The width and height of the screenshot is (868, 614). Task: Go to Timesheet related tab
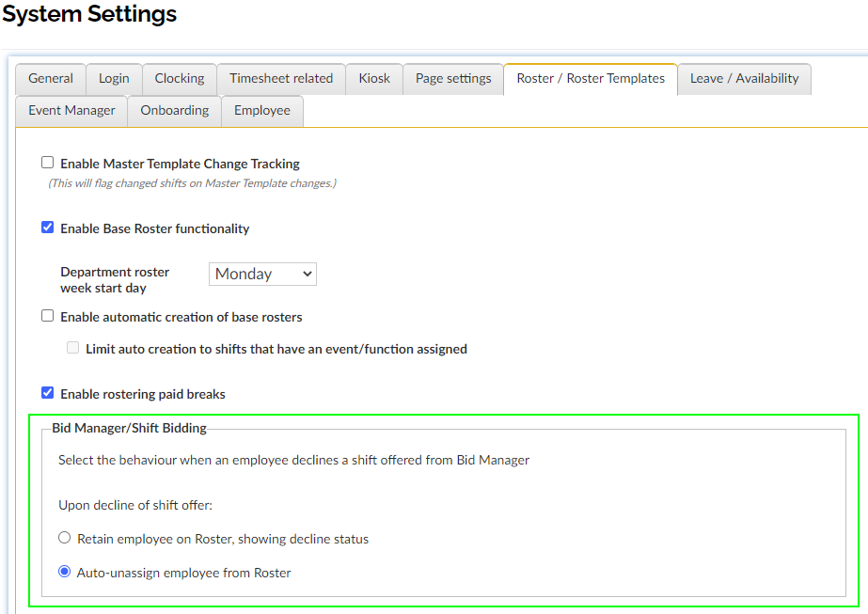point(281,79)
